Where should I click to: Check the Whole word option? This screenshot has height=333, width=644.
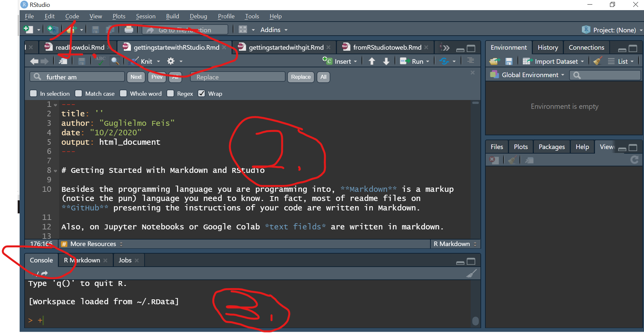click(x=123, y=93)
